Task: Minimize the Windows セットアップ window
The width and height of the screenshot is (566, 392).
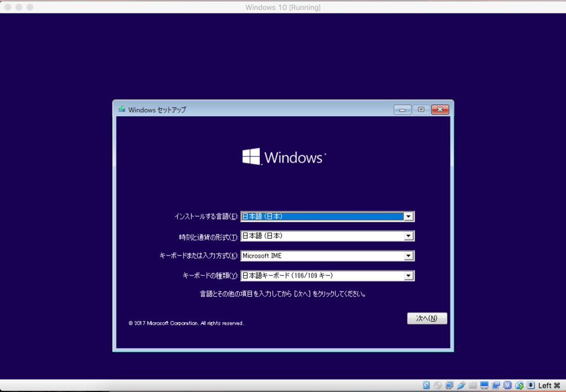Action: tap(402, 109)
